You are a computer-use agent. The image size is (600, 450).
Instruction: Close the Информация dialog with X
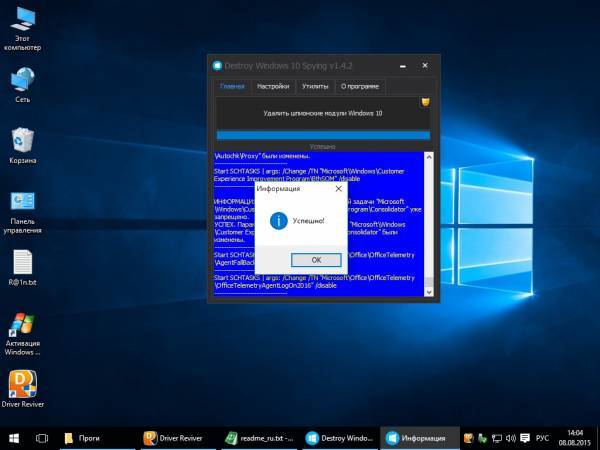tap(338, 188)
